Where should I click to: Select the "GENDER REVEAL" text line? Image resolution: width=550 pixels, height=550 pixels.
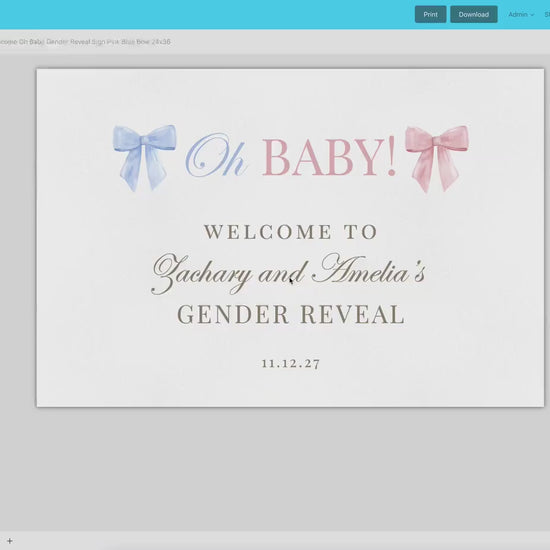click(291, 314)
